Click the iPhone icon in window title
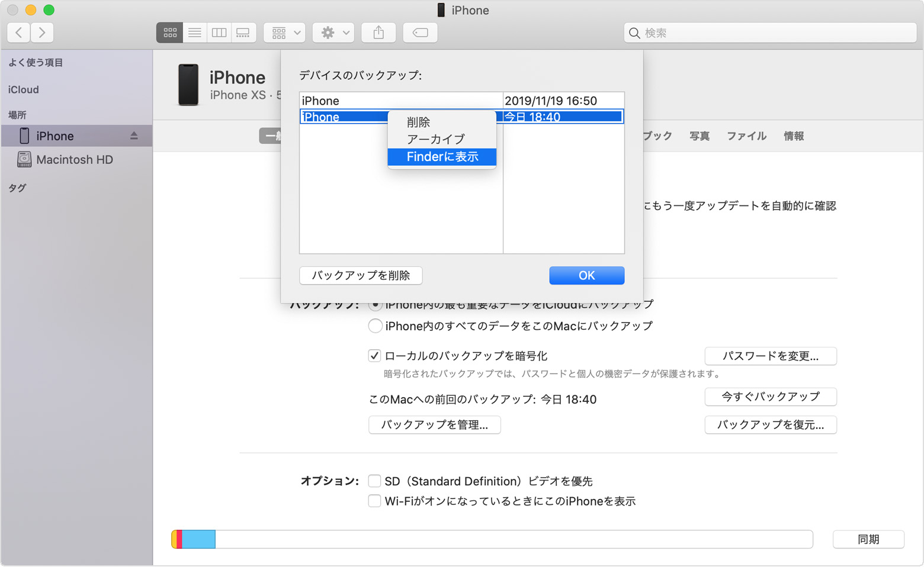The width and height of the screenshot is (924, 567). click(x=441, y=10)
